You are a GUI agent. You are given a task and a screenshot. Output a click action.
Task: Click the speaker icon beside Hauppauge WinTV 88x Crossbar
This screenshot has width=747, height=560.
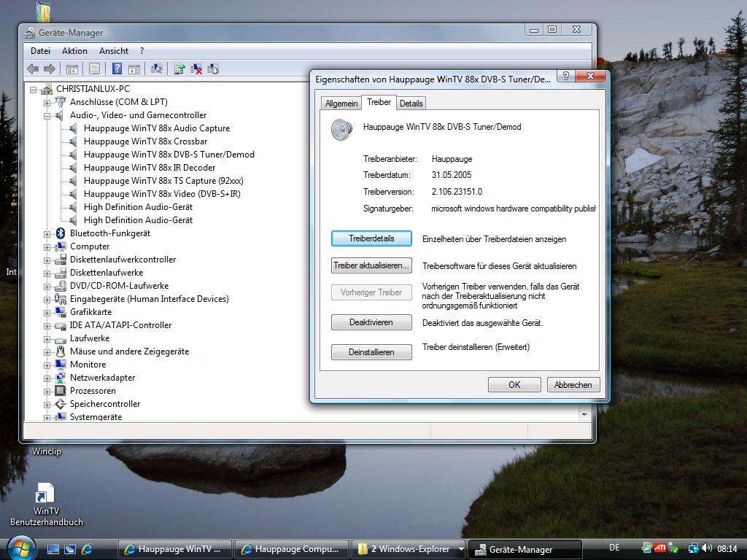click(x=73, y=141)
